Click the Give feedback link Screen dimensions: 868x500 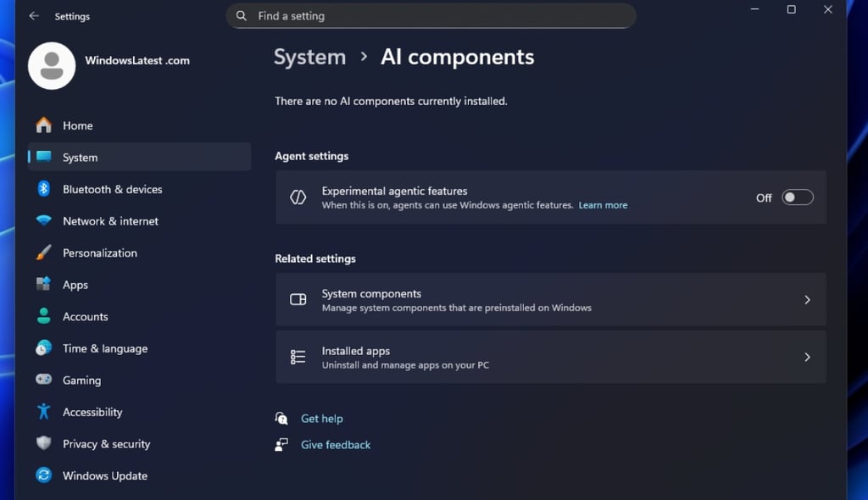pos(336,445)
